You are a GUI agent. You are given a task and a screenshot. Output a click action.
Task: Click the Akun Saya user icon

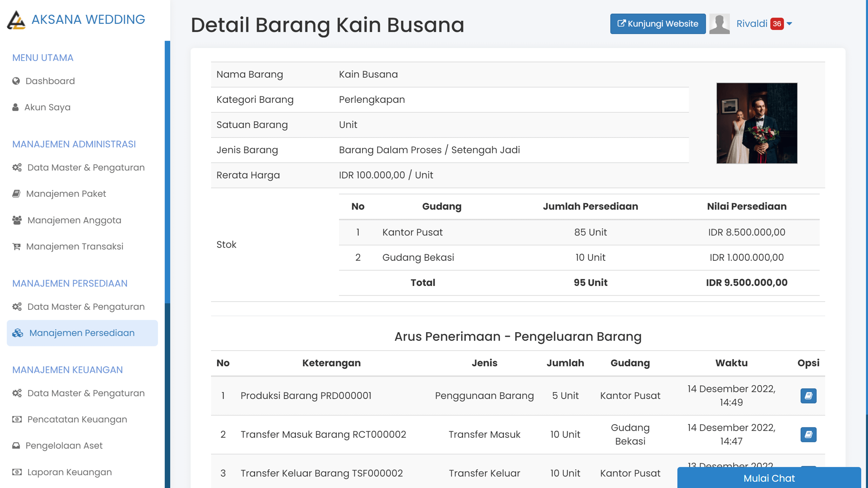pyautogui.click(x=16, y=107)
